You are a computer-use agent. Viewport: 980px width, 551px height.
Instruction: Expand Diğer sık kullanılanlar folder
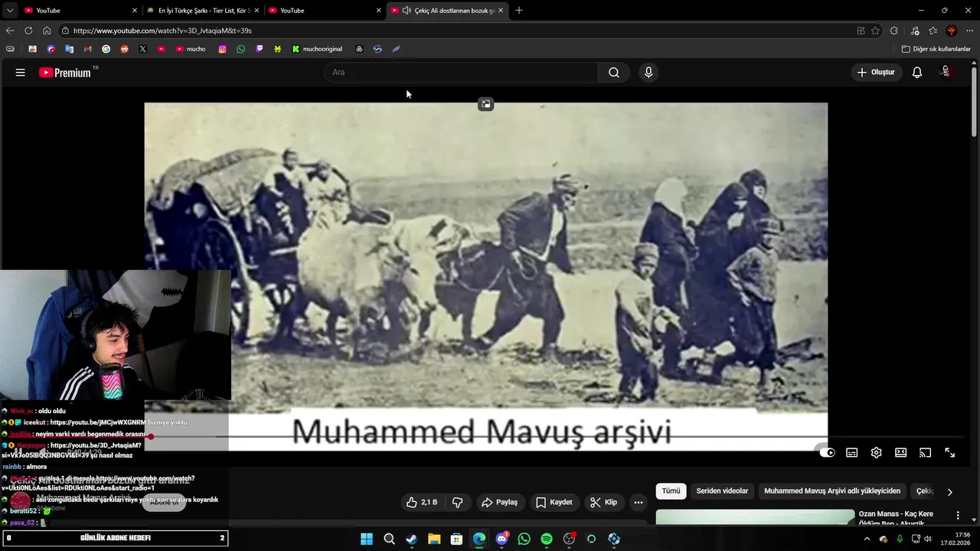pyautogui.click(x=936, y=49)
